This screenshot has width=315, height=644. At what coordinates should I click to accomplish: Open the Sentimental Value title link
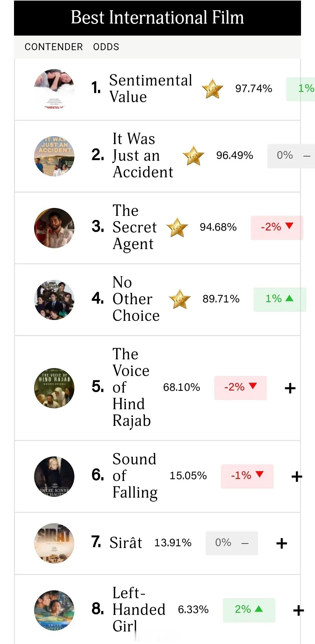tap(150, 88)
